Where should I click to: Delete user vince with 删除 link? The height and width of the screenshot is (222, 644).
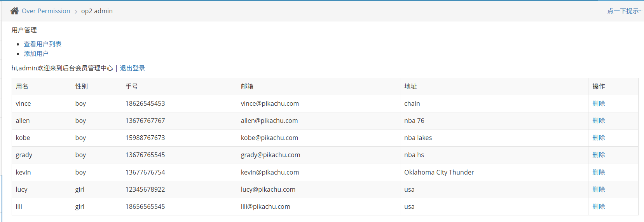[599, 103]
